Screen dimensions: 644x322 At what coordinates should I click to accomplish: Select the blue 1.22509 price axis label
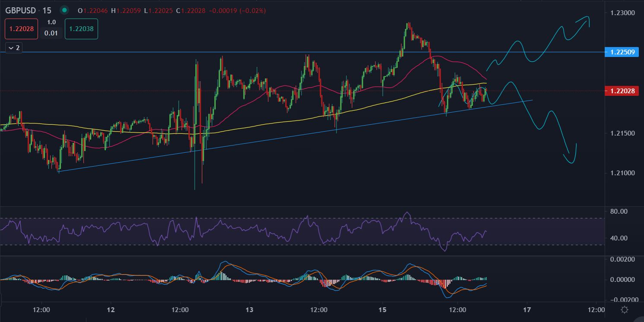click(x=622, y=52)
